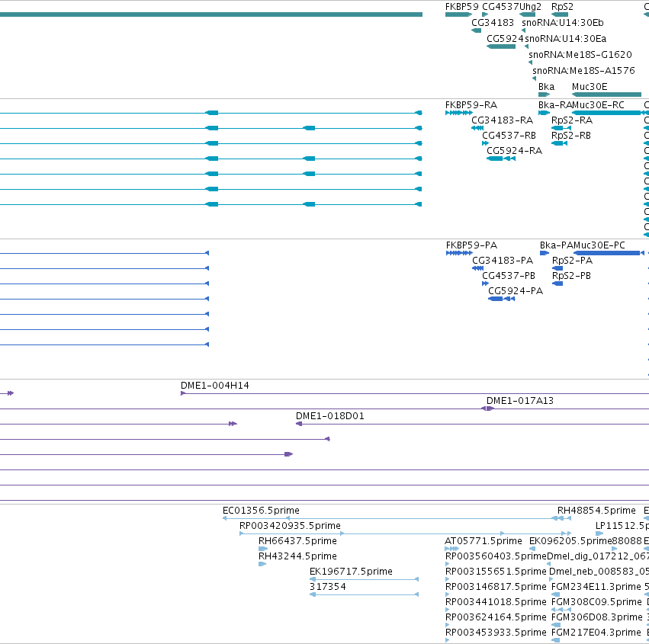
Task: Click the DME1-004H14 BAC label
Action: (x=215, y=386)
